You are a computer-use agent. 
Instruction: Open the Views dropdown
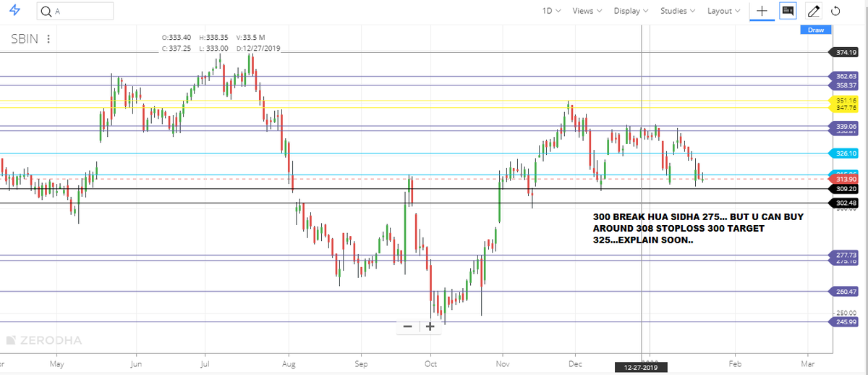(587, 11)
